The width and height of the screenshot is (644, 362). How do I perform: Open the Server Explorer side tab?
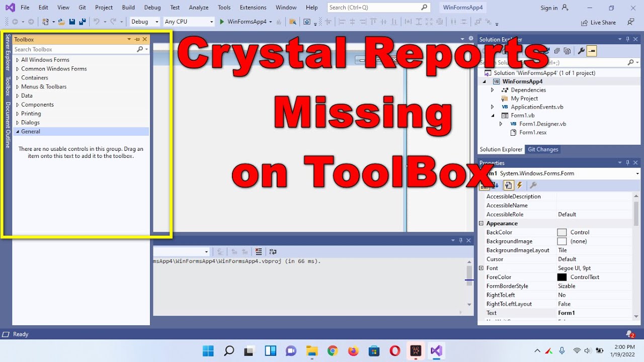8,53
